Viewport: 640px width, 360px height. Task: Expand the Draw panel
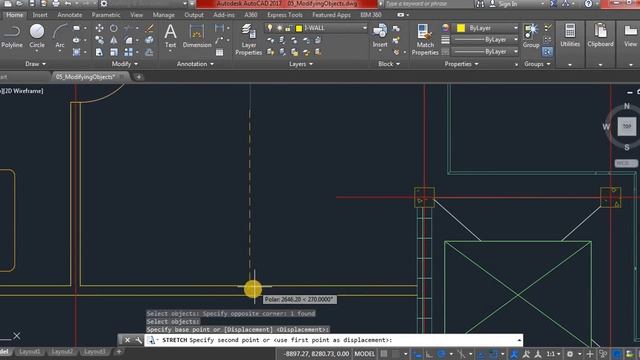(x=36, y=64)
